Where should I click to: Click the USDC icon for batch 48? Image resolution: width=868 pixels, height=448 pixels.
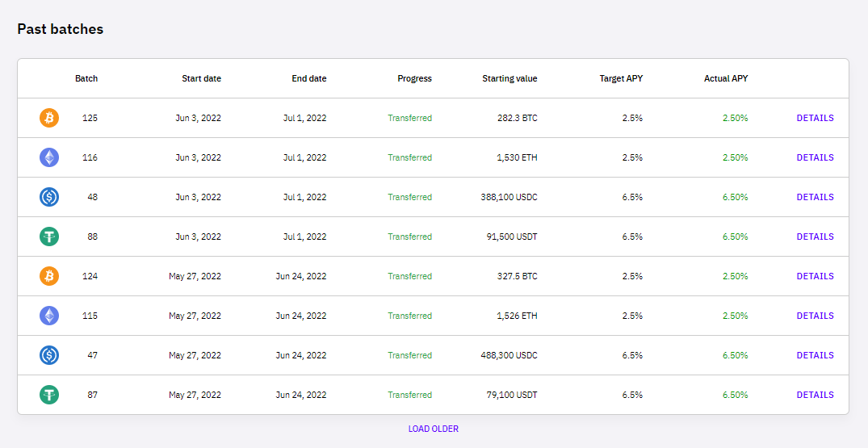(49, 197)
